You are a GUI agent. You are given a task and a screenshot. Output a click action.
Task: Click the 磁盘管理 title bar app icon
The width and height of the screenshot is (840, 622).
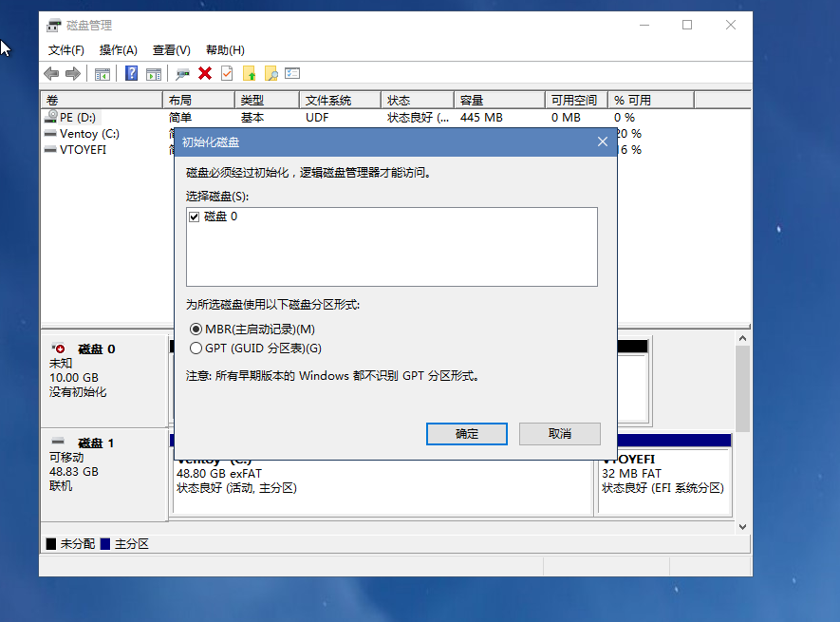(x=53, y=26)
